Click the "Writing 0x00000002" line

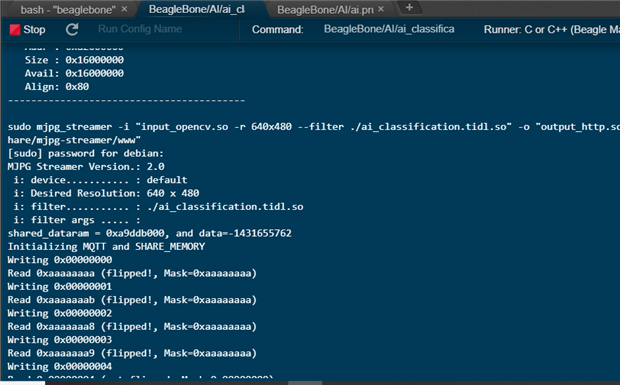(x=60, y=313)
